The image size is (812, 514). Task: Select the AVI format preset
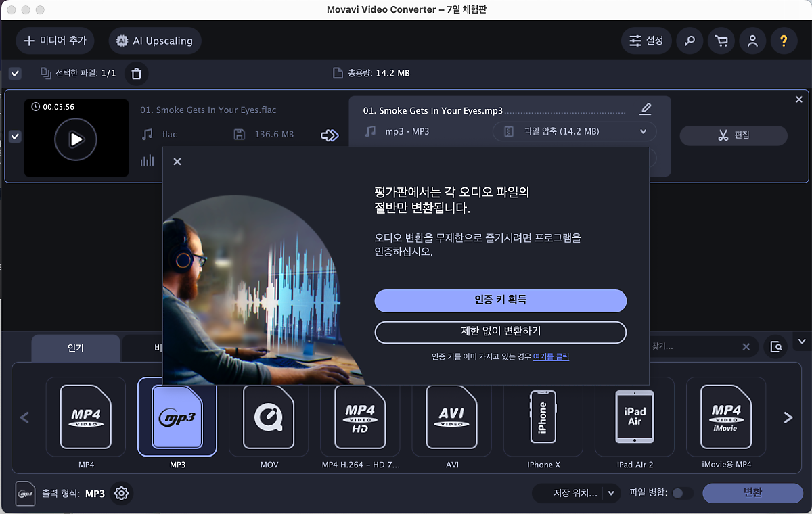coord(451,417)
